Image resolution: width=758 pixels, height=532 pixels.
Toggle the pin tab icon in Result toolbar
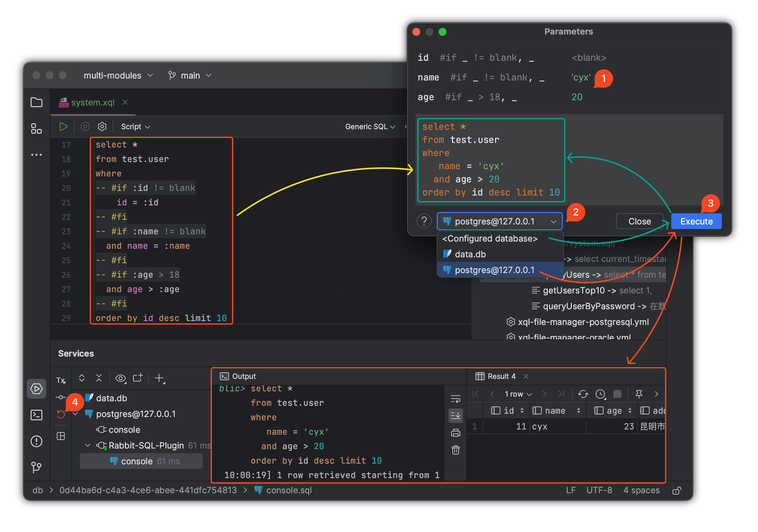tap(639, 394)
